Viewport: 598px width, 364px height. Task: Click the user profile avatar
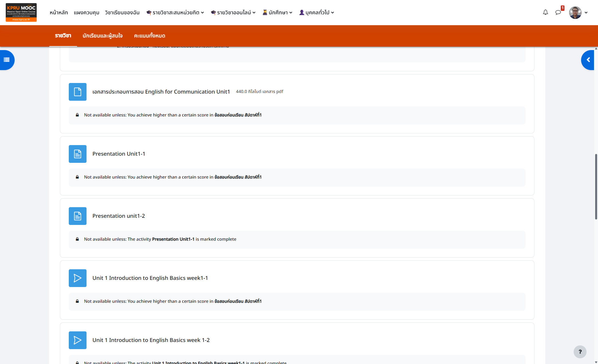(575, 12)
